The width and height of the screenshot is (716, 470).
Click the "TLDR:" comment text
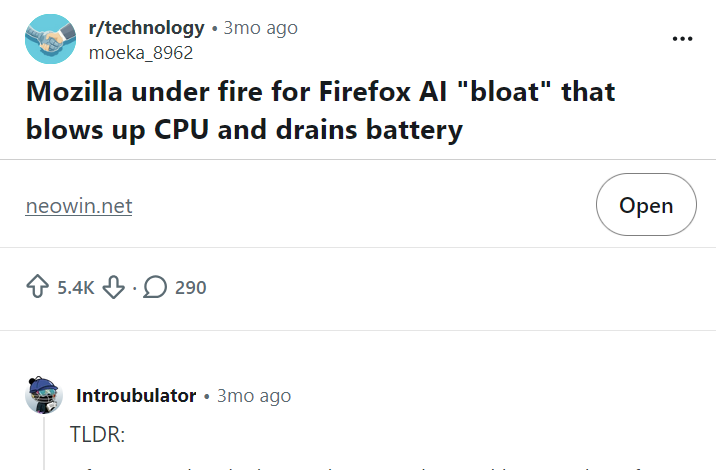point(99,436)
